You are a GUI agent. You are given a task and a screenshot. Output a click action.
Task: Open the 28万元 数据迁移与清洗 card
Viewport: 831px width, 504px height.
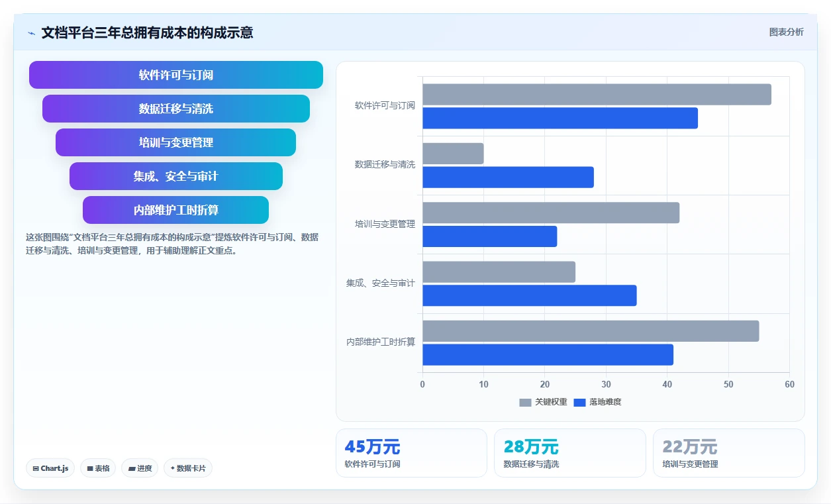point(570,453)
